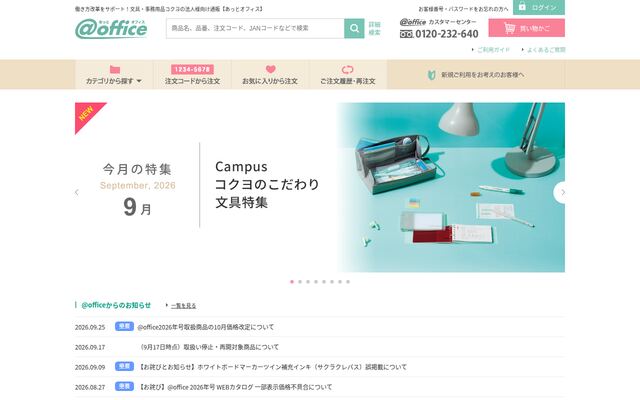
Task: Open 詳細検索 advanced search link
Action: (374, 28)
